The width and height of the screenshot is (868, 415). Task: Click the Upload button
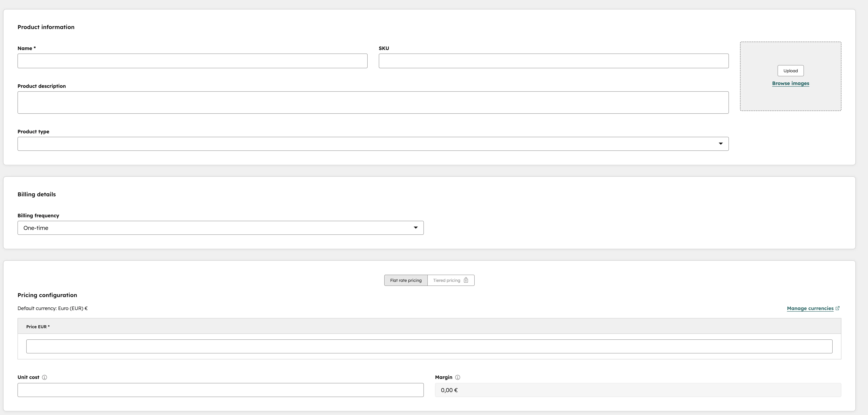[x=791, y=70]
